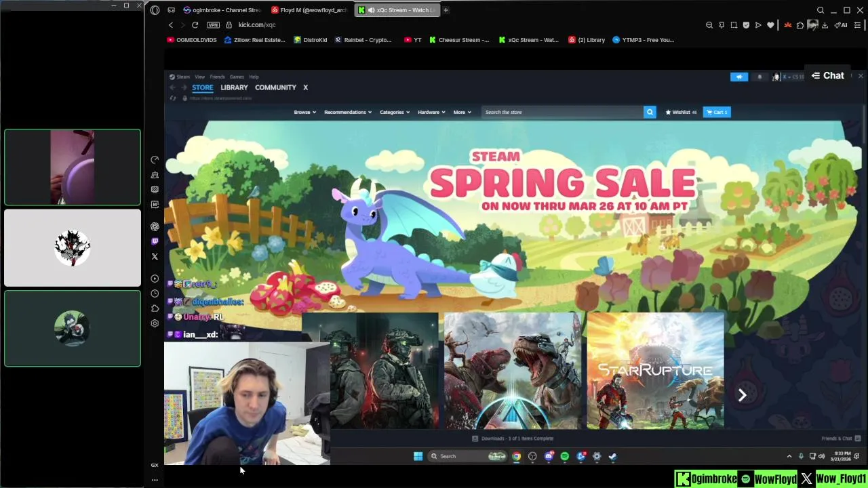Reload the kick.com page
This screenshot has width=868, height=488.
point(195,25)
